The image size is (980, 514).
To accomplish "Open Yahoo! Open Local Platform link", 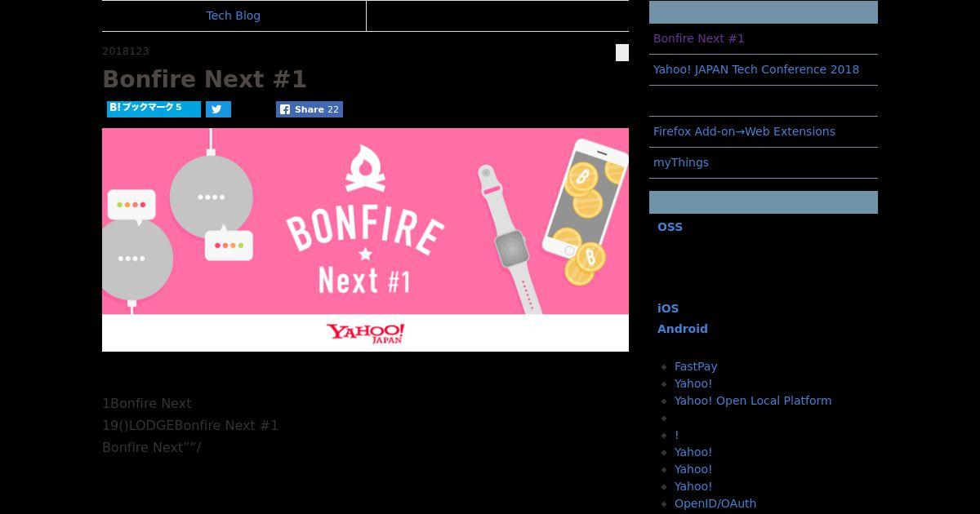I will (753, 401).
